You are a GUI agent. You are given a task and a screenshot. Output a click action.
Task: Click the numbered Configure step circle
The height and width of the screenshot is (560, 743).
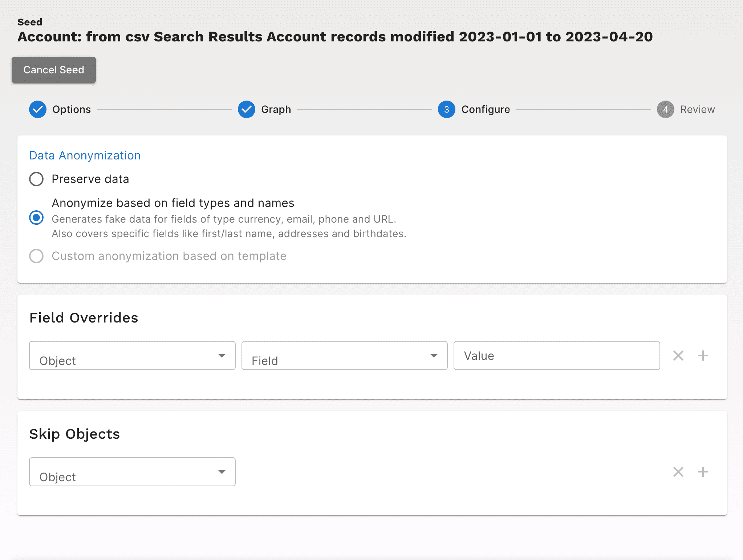pos(446,109)
